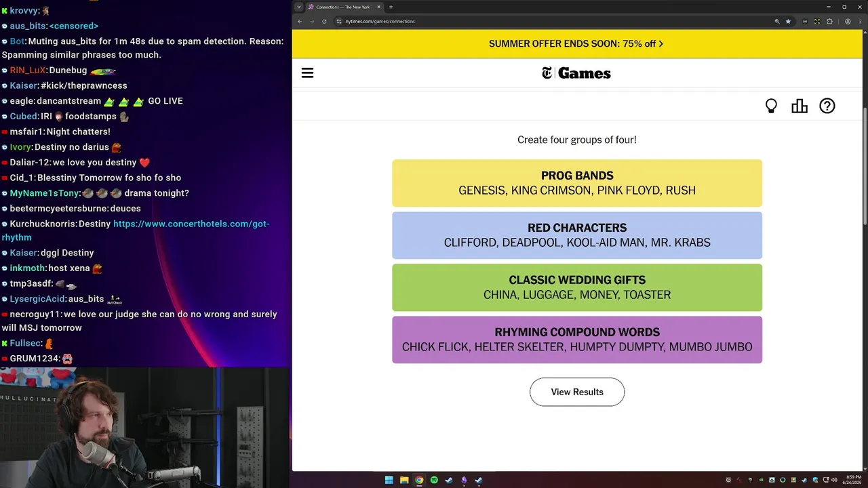Bookmark this page with the star icon

click(x=788, y=21)
